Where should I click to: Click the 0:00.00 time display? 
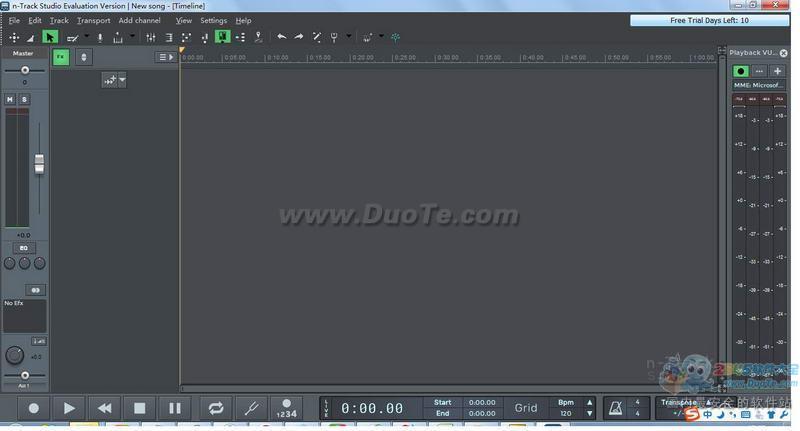click(x=372, y=408)
